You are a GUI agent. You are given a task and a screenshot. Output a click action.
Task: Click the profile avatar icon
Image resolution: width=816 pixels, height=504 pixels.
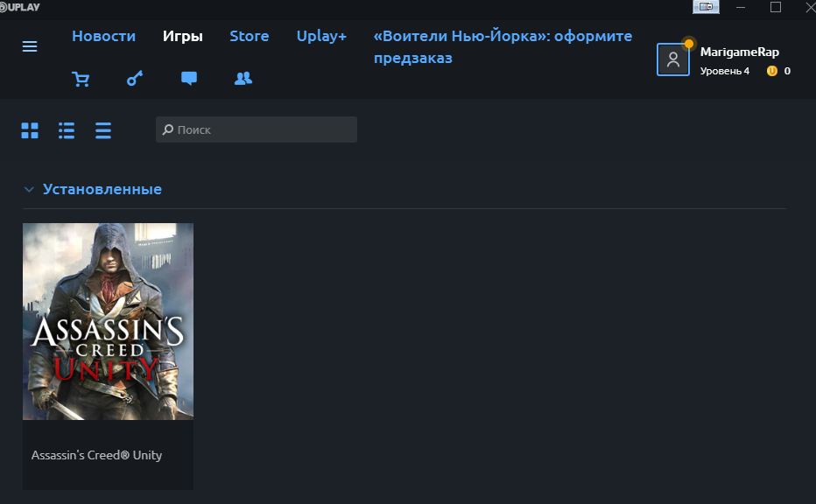point(673,59)
